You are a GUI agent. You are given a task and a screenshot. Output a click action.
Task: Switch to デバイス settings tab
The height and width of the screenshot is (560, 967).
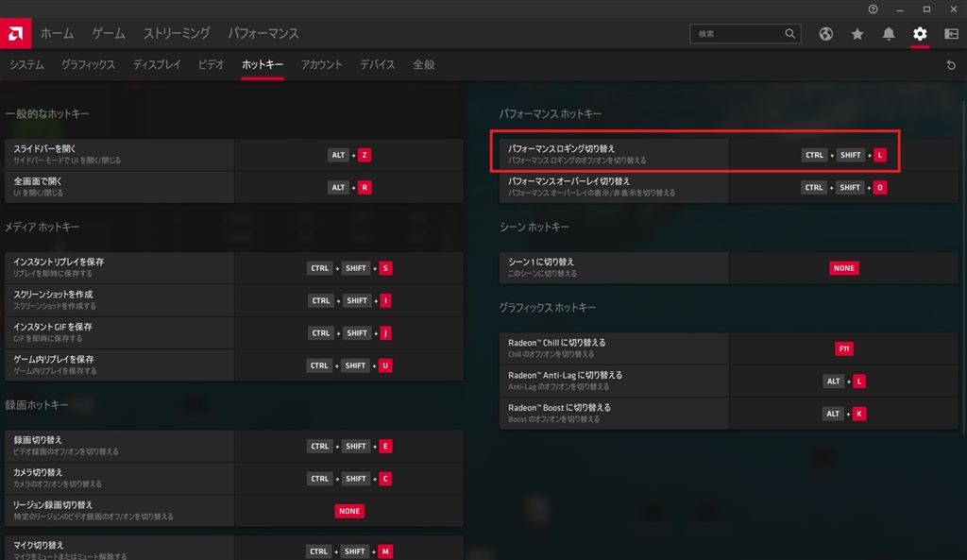point(378,65)
